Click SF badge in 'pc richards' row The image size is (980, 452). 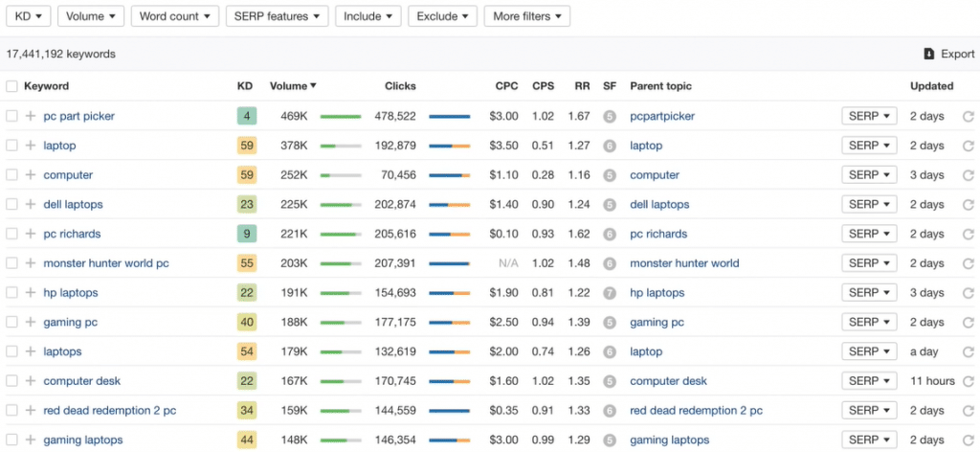click(610, 234)
